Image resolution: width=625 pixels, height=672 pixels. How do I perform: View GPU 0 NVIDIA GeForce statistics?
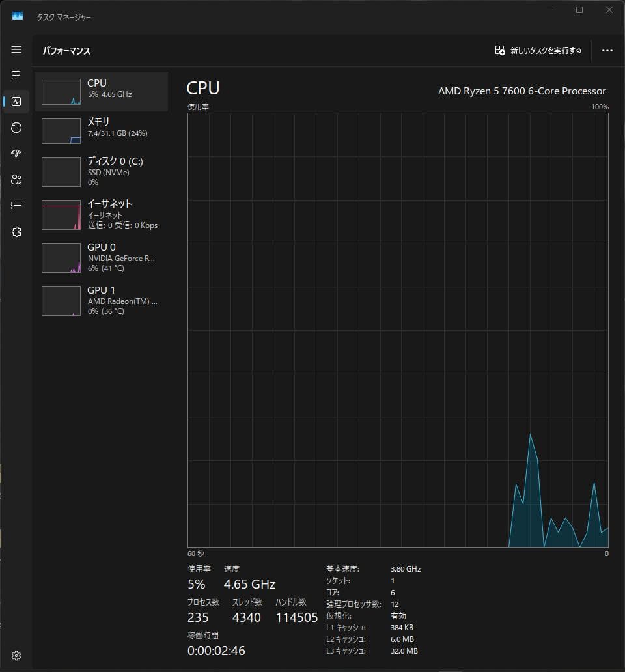(101, 258)
